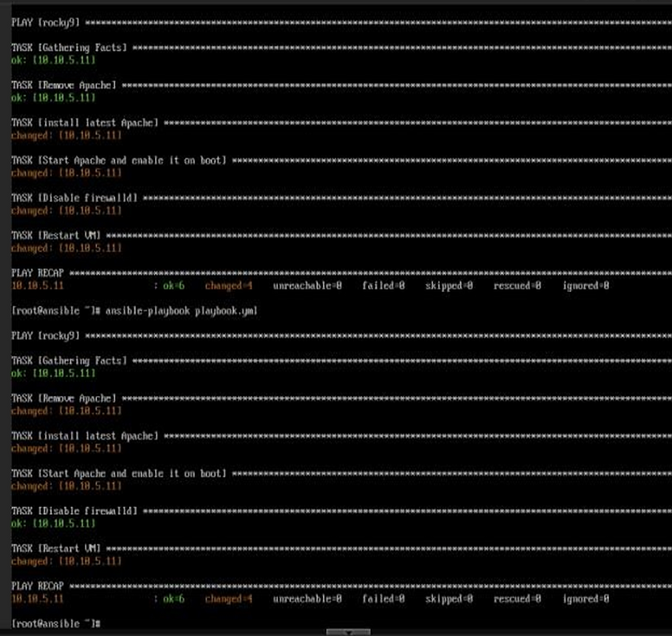Select 'changed: [10.10.5.11]' under first Restart VM
The image size is (672, 636).
[x=67, y=249]
